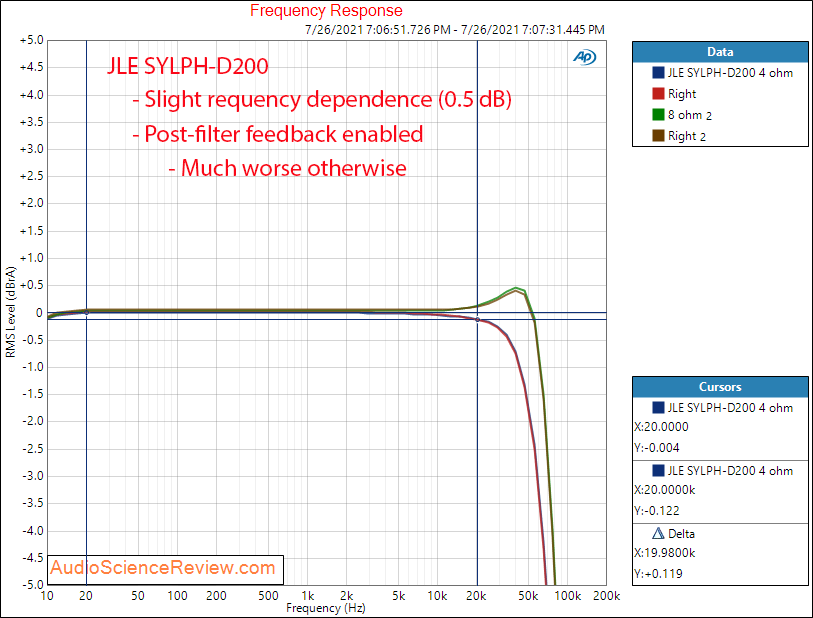Image resolution: width=813 pixels, height=618 pixels.
Task: Click the cursor marker at 20 kHz
Action: click(478, 319)
